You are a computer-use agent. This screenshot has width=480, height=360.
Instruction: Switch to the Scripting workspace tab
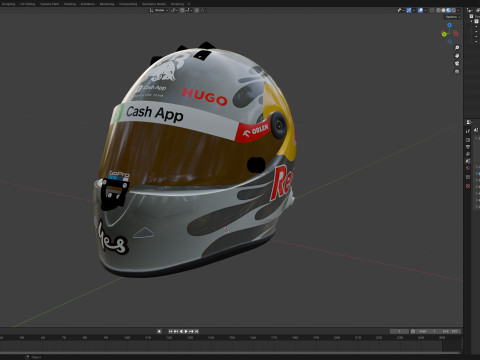(177, 4)
